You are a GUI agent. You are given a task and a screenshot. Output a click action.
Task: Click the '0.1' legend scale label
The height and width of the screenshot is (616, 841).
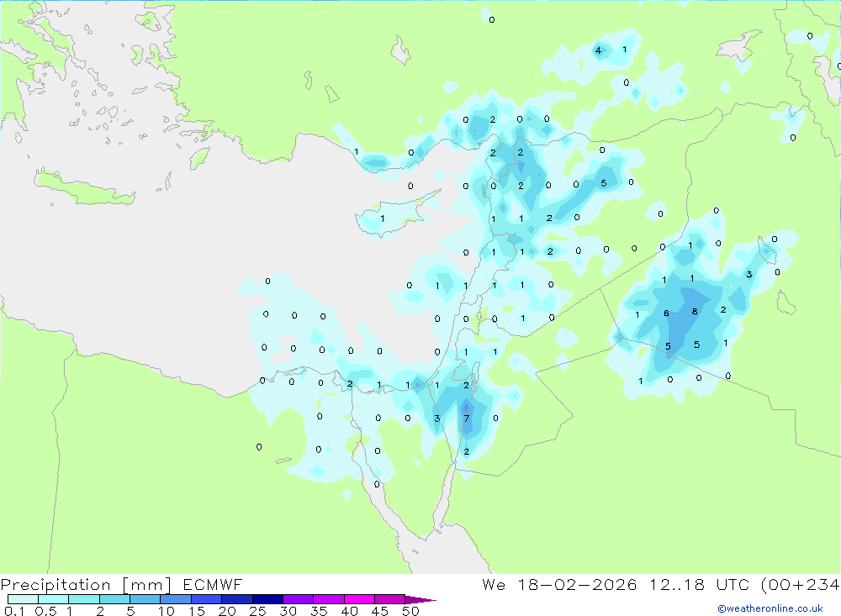(14, 611)
